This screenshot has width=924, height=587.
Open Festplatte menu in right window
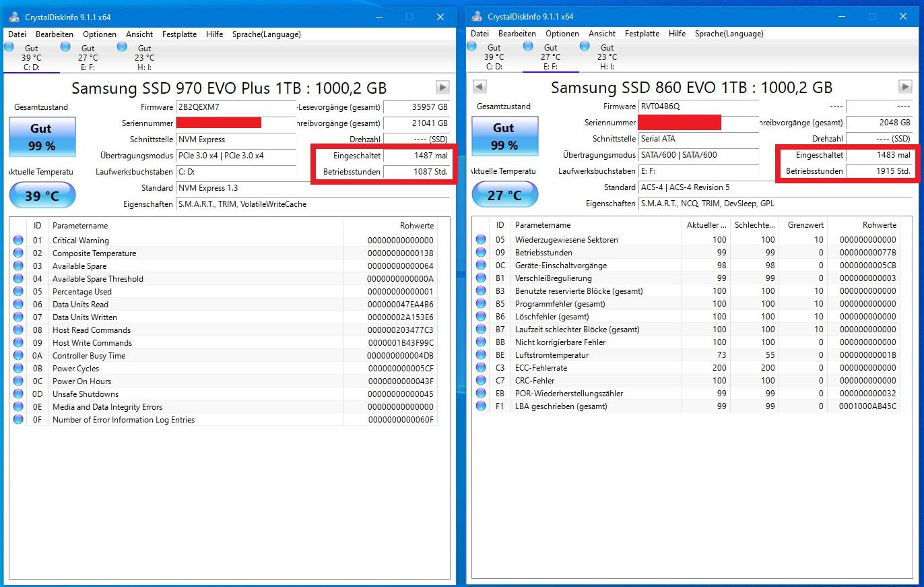pos(642,33)
